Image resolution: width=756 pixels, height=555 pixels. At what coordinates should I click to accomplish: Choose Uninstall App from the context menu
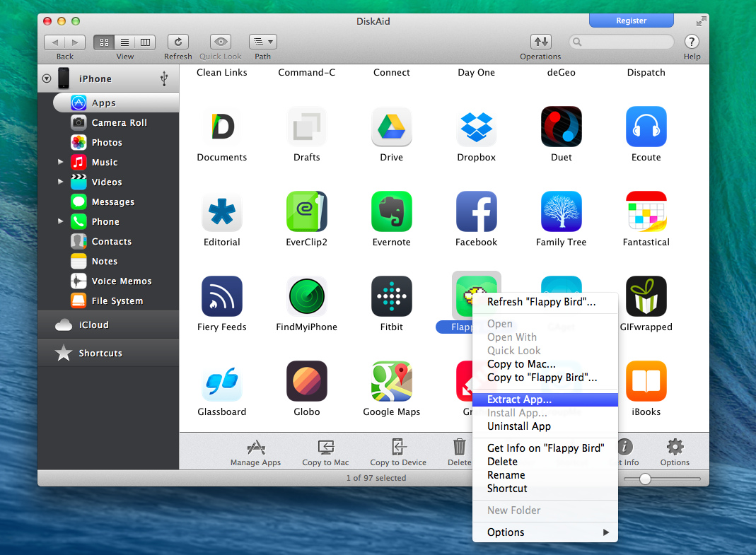[x=519, y=426]
